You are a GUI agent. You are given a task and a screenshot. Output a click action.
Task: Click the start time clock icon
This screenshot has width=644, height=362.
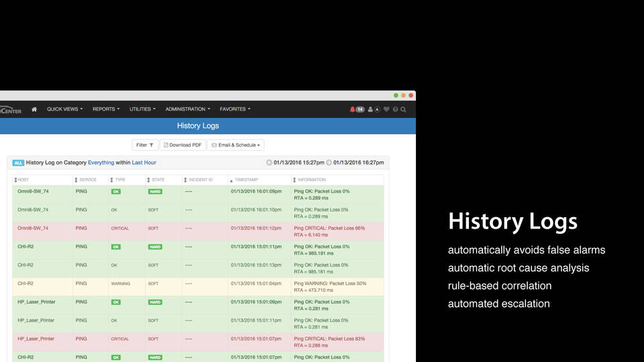pos(269,163)
